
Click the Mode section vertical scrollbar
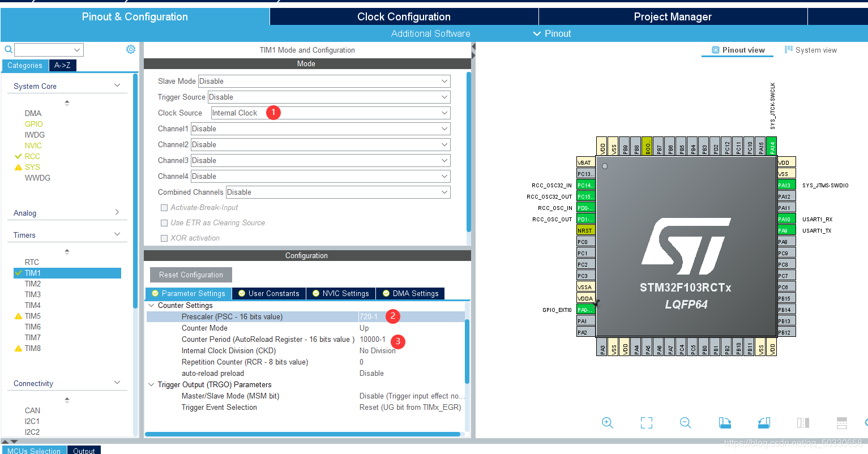[468, 152]
